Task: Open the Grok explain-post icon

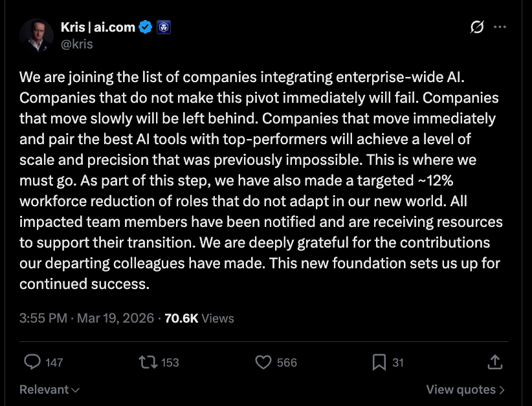Action: tap(476, 27)
